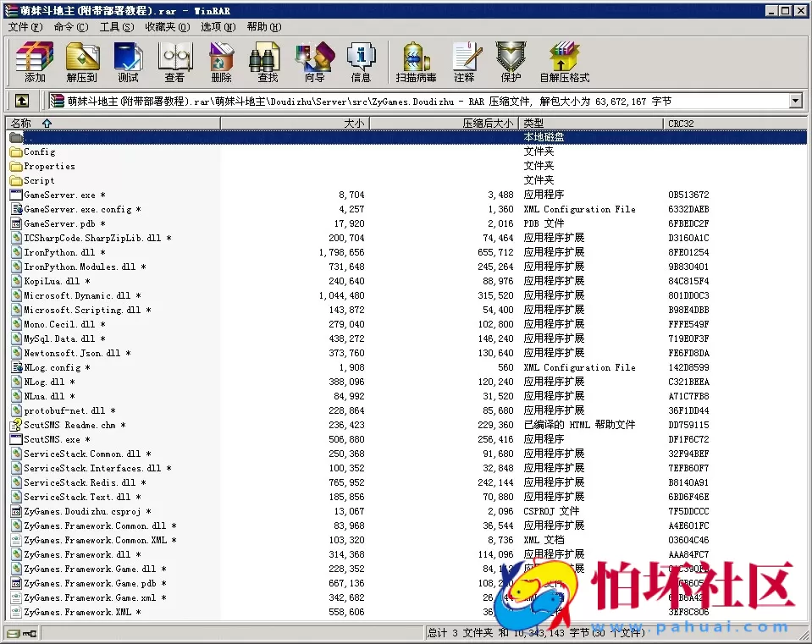Select the Script folder entry
The height and width of the screenshot is (644, 812).
click(39, 181)
